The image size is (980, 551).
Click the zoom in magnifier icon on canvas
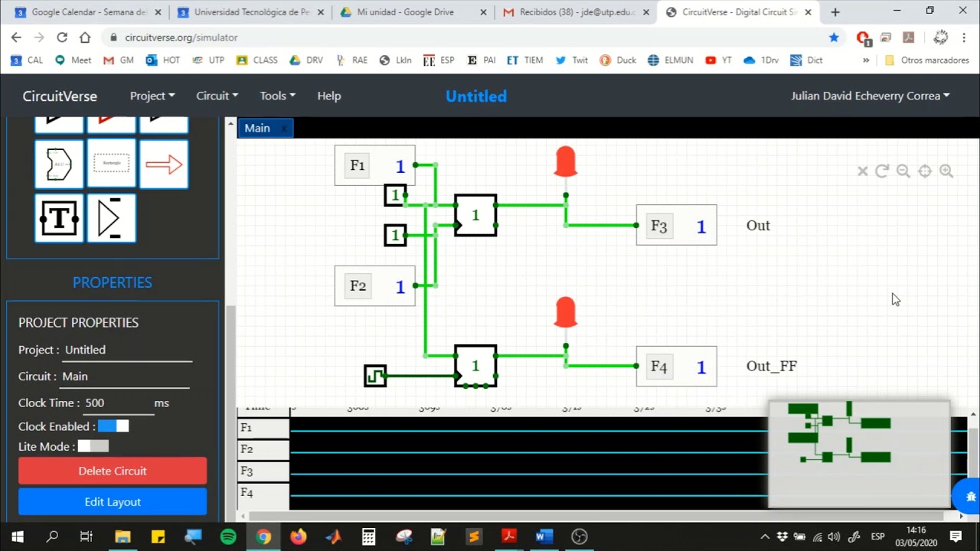(x=946, y=171)
